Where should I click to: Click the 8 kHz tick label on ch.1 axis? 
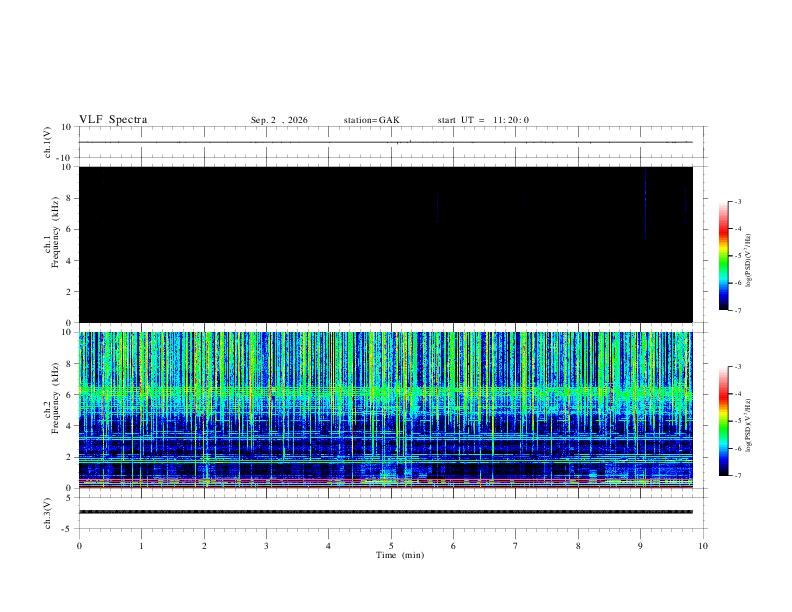[x=69, y=198]
